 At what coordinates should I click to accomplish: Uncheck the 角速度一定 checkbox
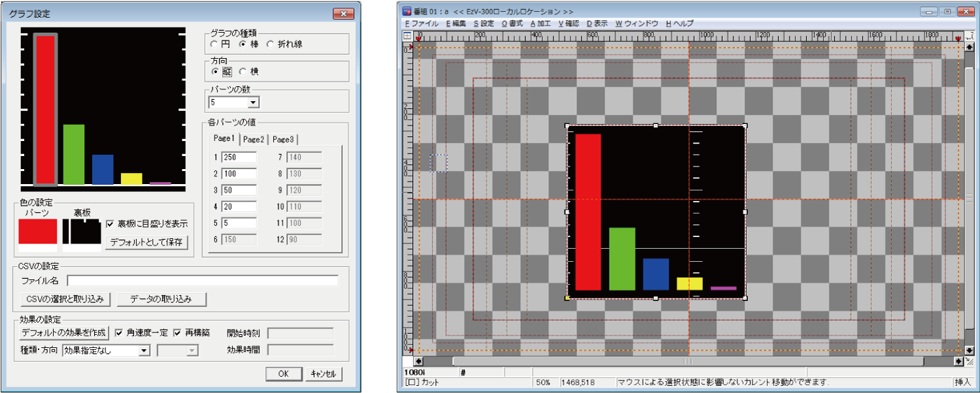pos(119,332)
